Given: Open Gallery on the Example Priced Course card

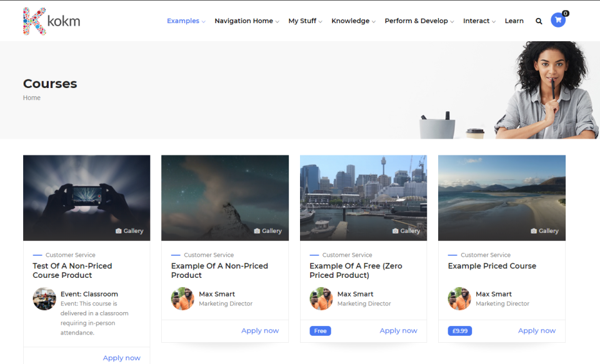Looking at the screenshot, I should [x=544, y=230].
